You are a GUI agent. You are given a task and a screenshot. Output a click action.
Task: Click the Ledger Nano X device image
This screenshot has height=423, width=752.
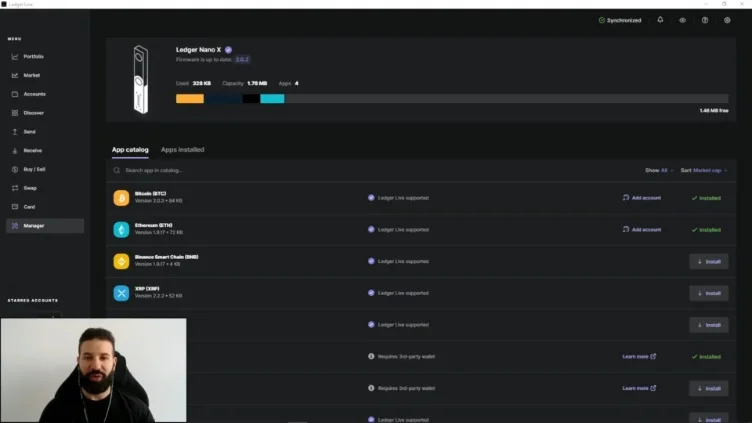(x=141, y=80)
